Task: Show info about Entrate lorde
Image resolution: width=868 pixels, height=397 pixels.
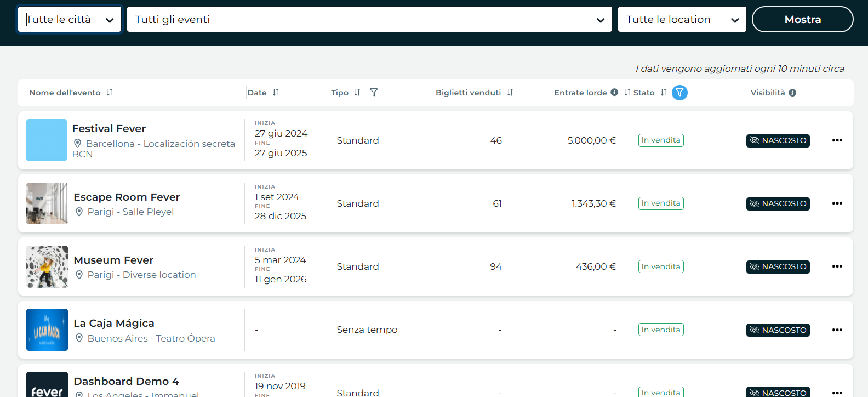Action: pyautogui.click(x=614, y=93)
